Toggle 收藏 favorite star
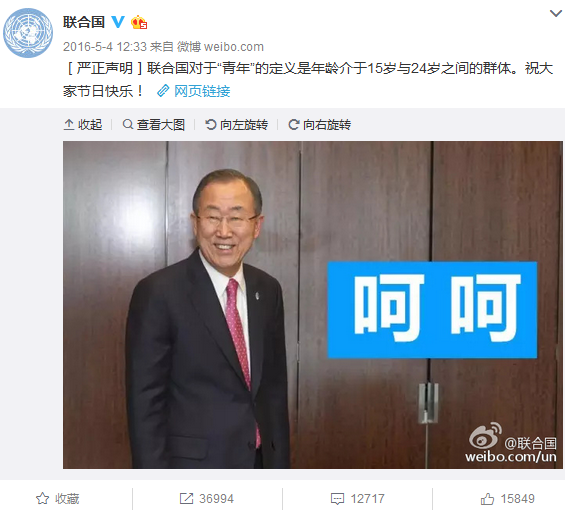Image resolution: width=565 pixels, height=512 pixels. (x=58, y=499)
